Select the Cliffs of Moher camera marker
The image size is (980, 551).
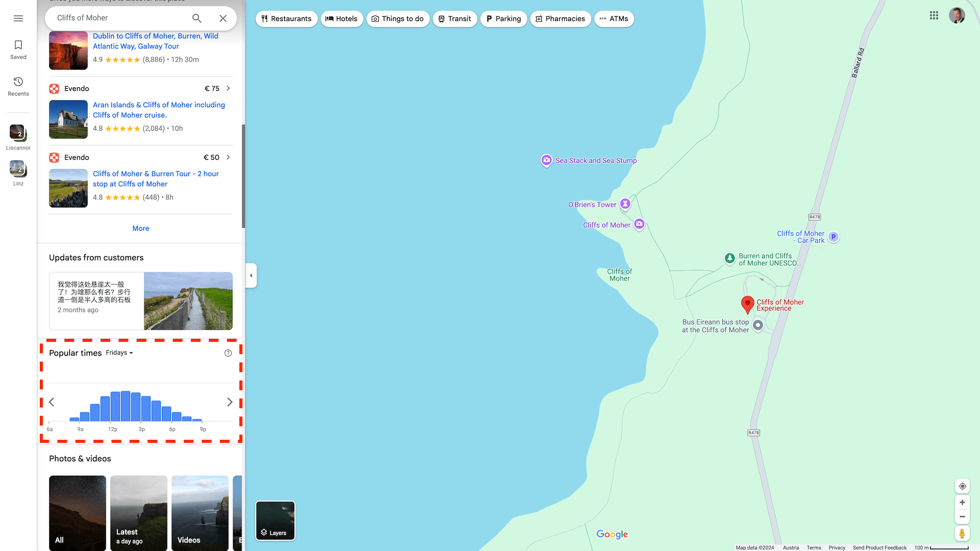point(639,224)
